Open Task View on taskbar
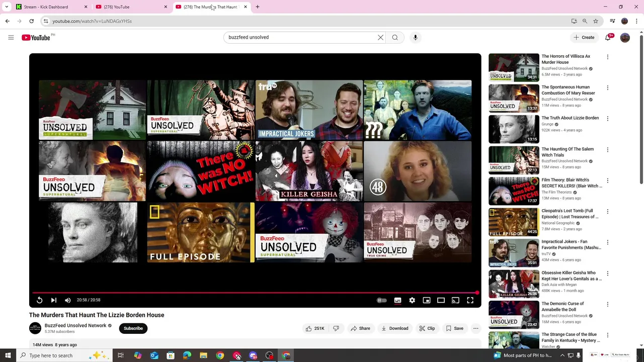This screenshot has height=362, width=644. 121,355
